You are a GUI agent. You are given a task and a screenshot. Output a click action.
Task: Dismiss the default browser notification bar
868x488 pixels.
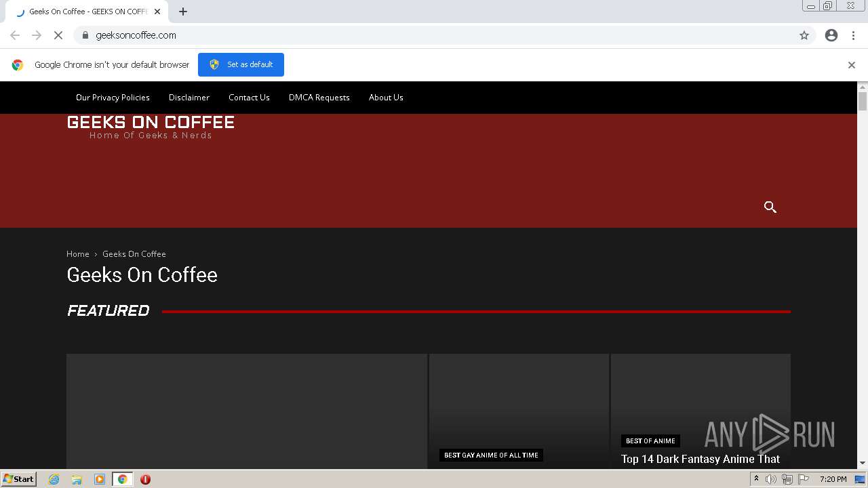coord(852,65)
